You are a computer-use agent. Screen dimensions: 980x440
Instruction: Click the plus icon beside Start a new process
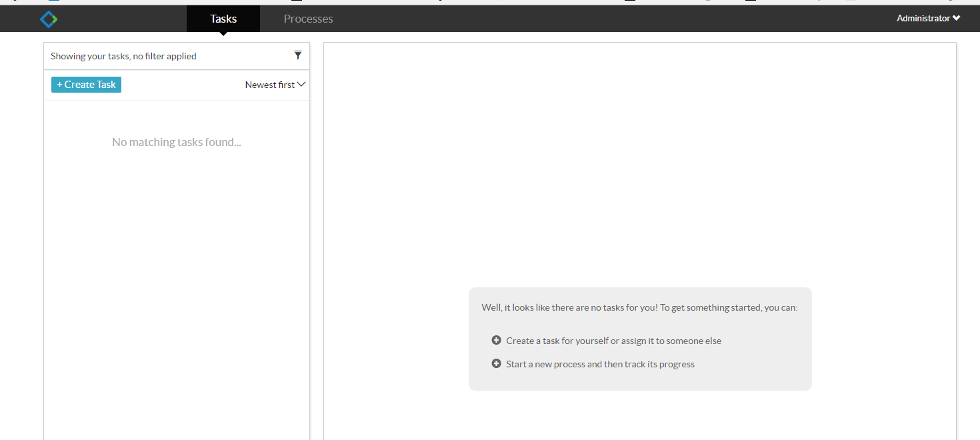pyautogui.click(x=496, y=364)
